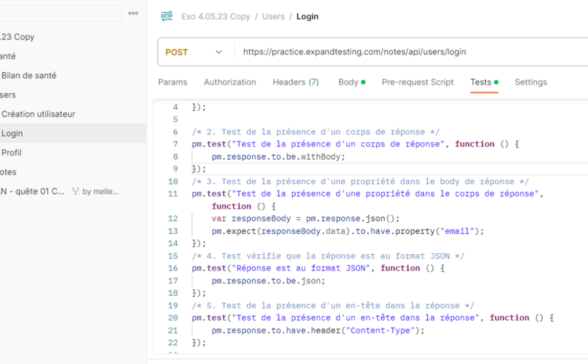Image resolution: width=588 pixels, height=364 pixels.
Task: Open the Pre-request Script tab
Action: coord(417,82)
